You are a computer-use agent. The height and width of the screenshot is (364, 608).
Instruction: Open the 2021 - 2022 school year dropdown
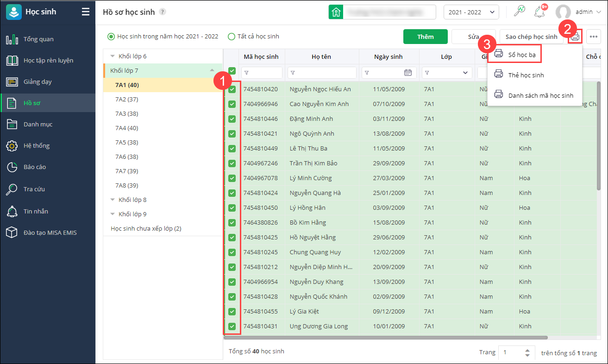coord(471,12)
